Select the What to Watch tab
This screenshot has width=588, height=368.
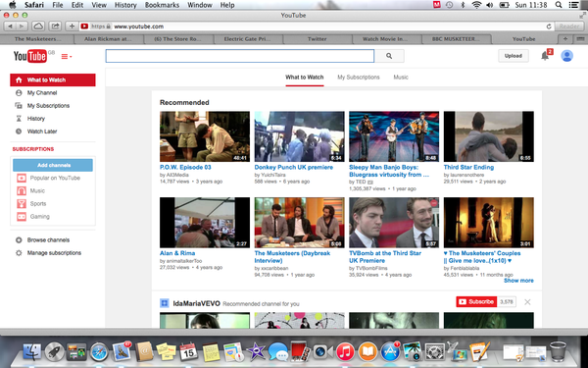304,77
